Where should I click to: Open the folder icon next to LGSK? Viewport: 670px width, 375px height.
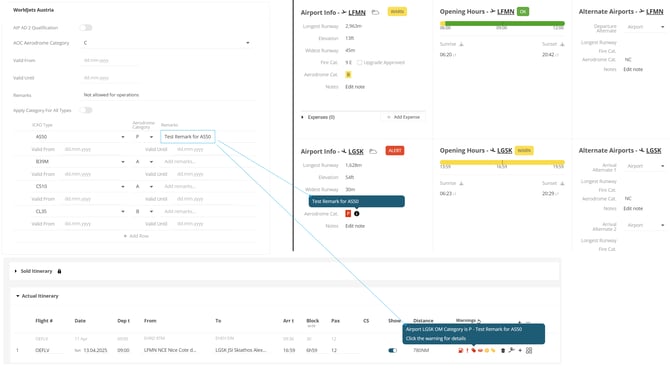[x=373, y=151]
